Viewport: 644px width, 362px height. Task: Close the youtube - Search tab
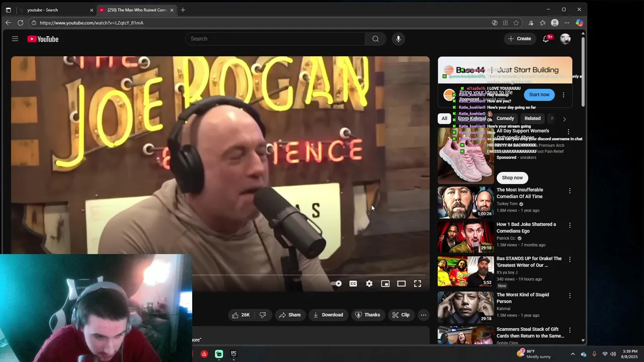92,10
